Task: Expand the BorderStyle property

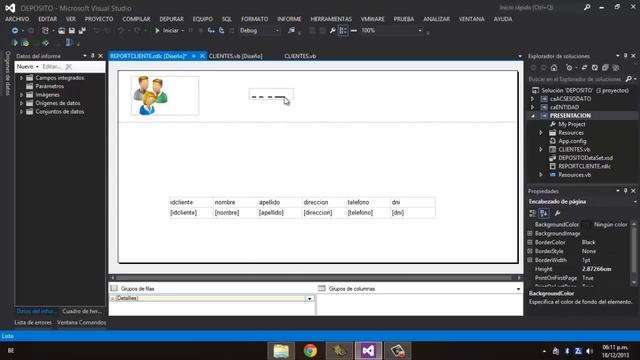Action: pos(530,251)
